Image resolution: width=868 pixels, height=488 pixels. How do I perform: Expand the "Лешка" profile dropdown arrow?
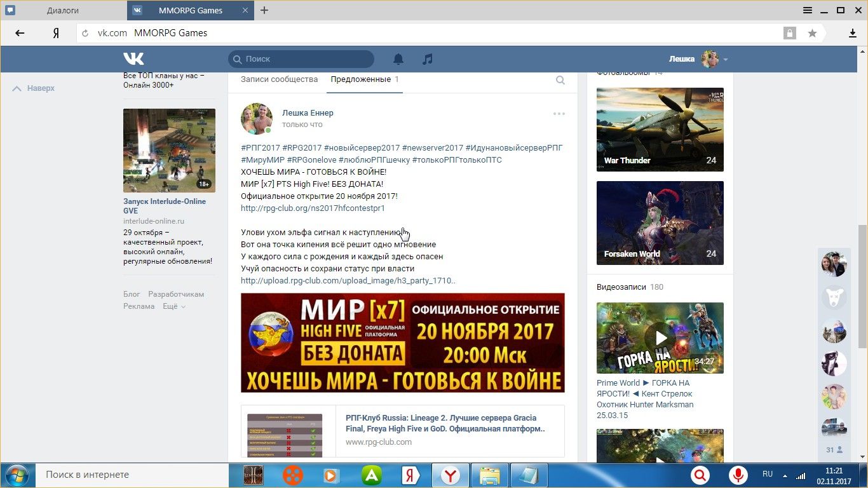pyautogui.click(x=726, y=60)
